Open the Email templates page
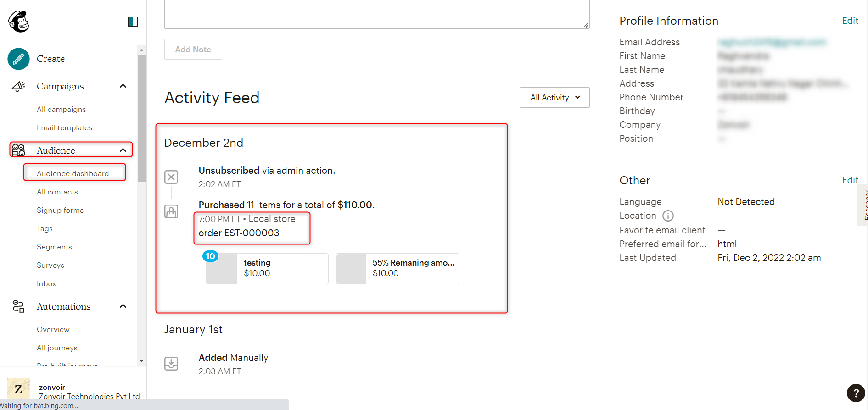 click(x=64, y=127)
